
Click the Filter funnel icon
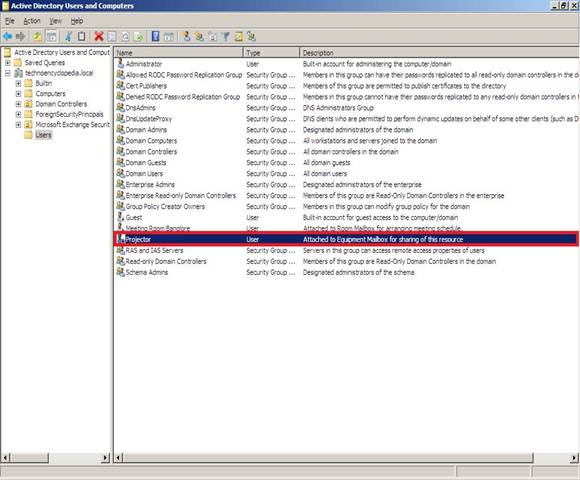click(x=225, y=36)
